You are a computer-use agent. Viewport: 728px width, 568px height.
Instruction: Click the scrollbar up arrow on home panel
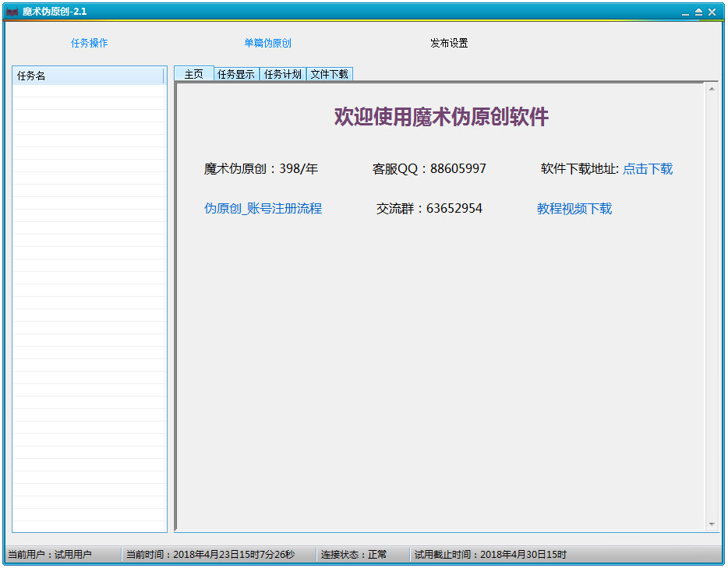point(711,89)
